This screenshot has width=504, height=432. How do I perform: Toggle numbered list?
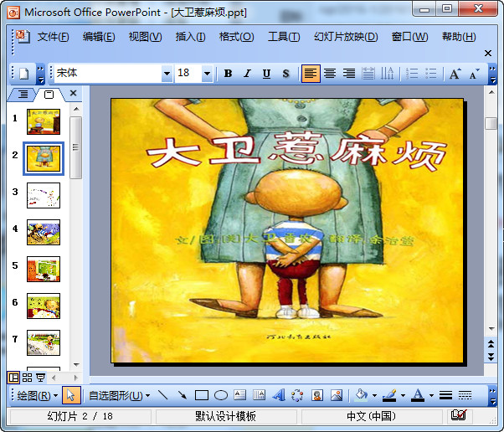coord(412,74)
